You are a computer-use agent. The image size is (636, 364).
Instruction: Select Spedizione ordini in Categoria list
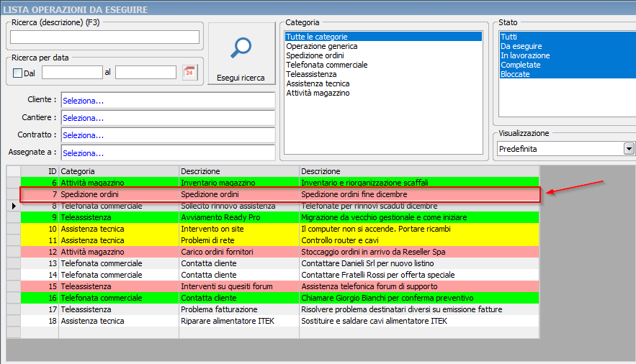click(315, 55)
